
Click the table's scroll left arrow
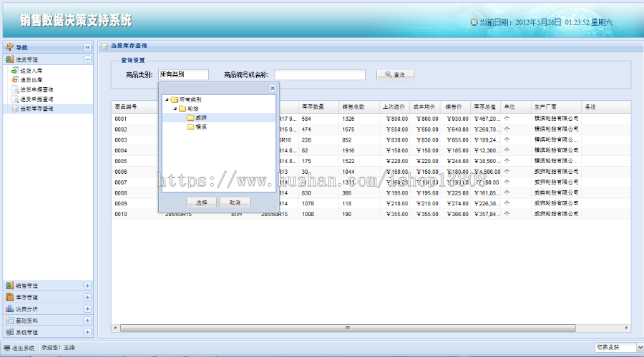tap(115, 328)
